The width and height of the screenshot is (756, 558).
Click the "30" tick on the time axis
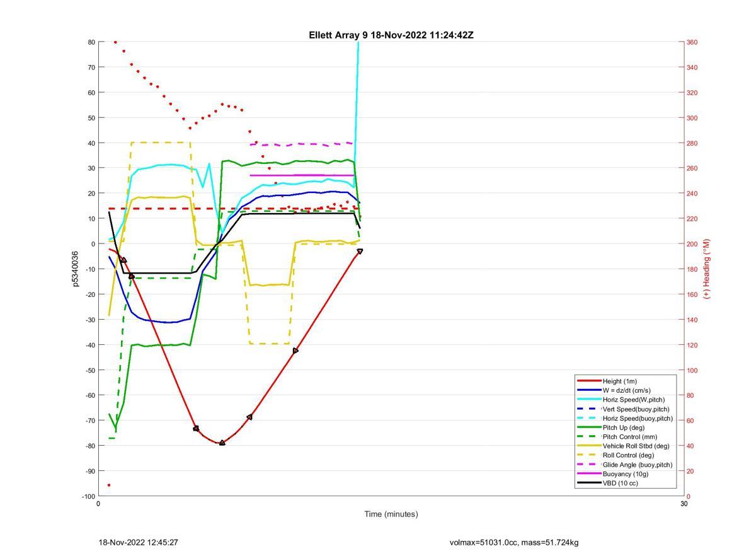click(684, 504)
